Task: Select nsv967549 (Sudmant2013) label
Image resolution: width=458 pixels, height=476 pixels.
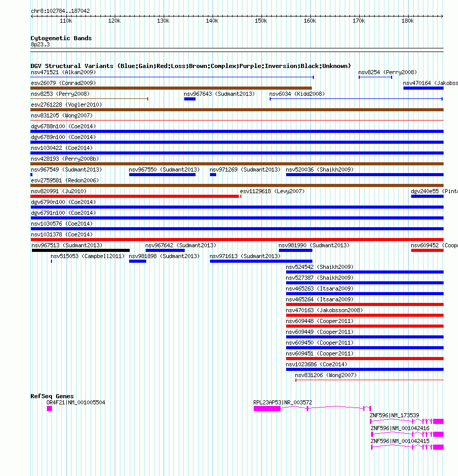Action: [x=66, y=169]
